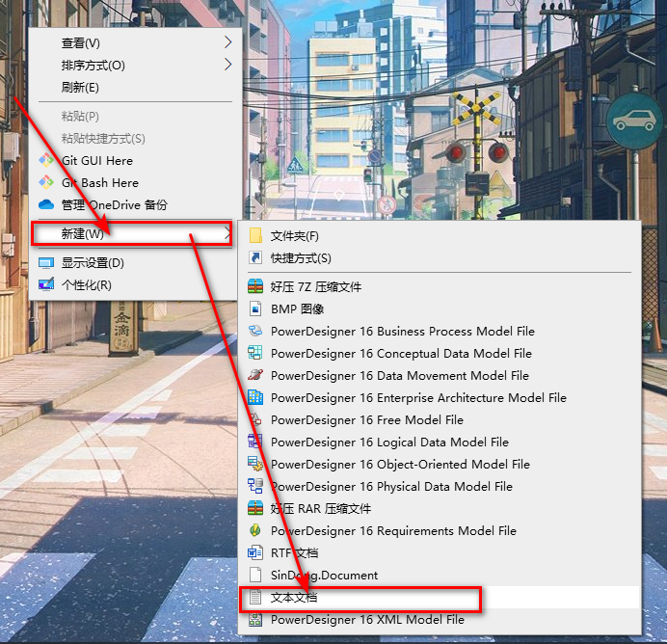Image resolution: width=667 pixels, height=644 pixels.
Task: Click the 个性化 personalization icon
Action: click(46, 284)
